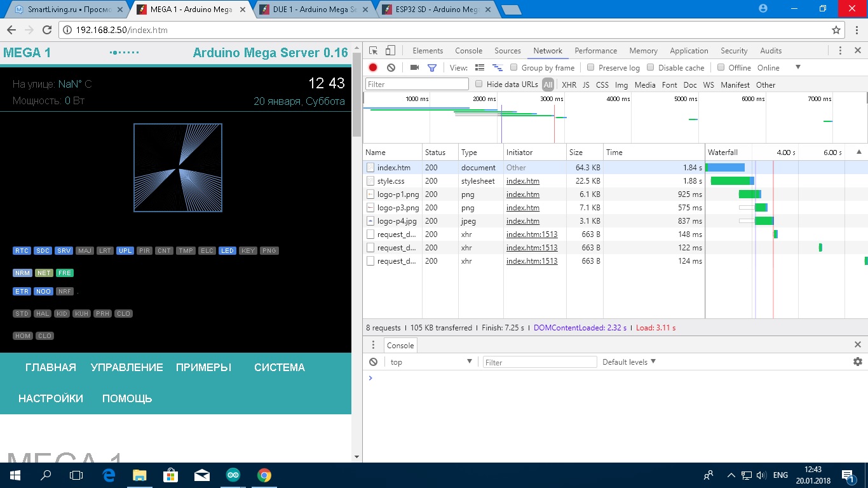Tick the Hide data URLs checkbox
Screen dimensions: 868x488
tap(480, 85)
